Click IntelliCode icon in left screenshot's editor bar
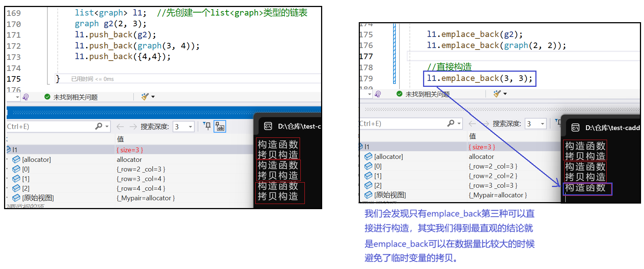This screenshot has height=269, width=644. pos(25,97)
